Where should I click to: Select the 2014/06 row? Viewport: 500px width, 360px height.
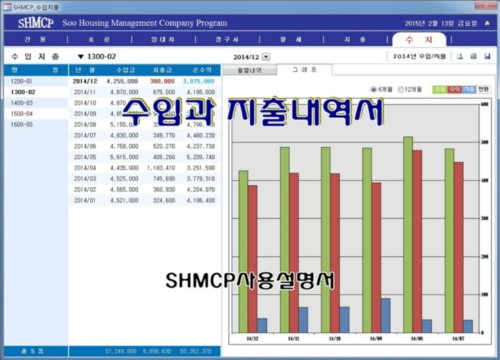(x=144, y=146)
